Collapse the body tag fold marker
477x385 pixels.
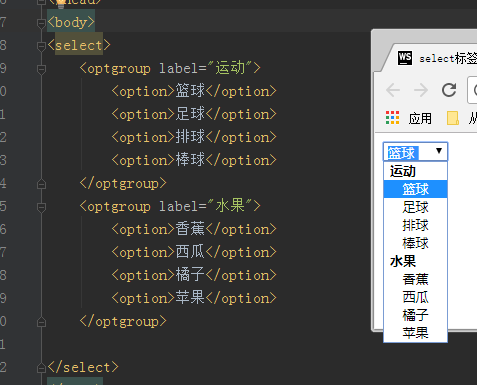pyautogui.click(x=41, y=23)
